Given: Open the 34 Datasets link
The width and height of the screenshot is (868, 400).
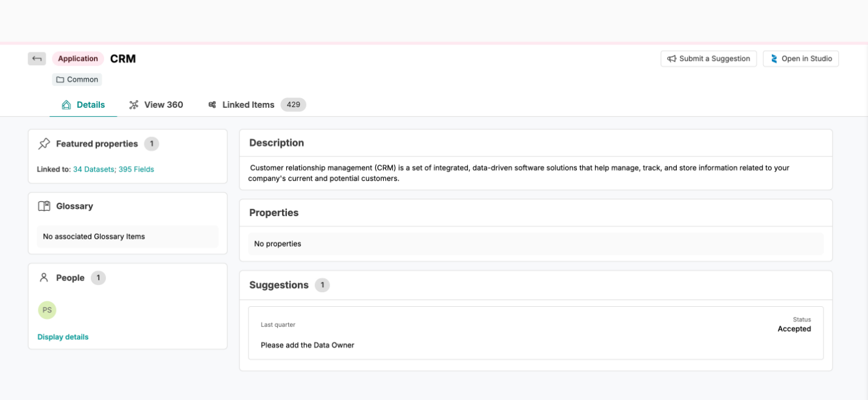Looking at the screenshot, I should click(x=94, y=169).
